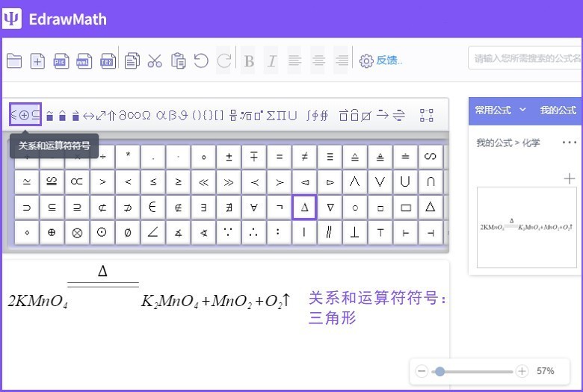Click the K2MnO4+MnO2+O2 product expression
The image size is (583, 392).
click(215, 302)
